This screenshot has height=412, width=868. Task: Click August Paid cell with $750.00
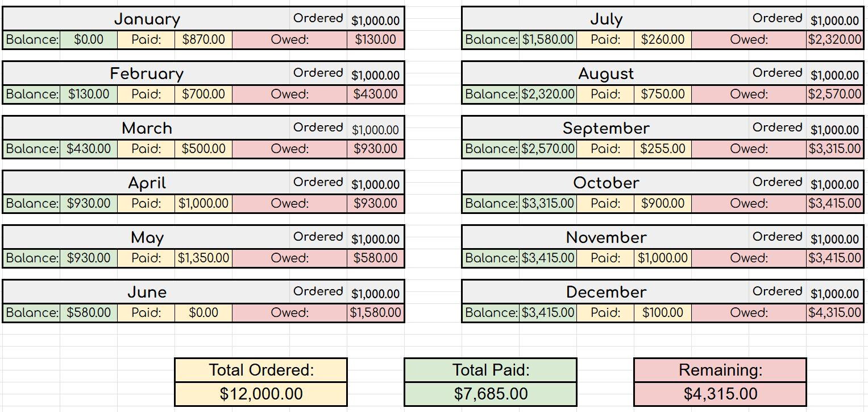coord(663,94)
